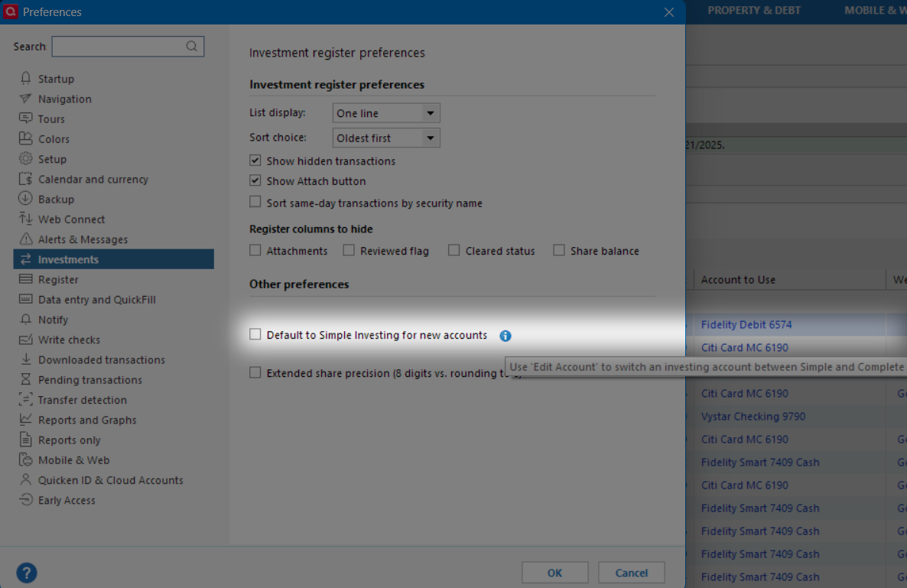Close the Preferences dialog
The image size is (907, 588).
tap(668, 12)
